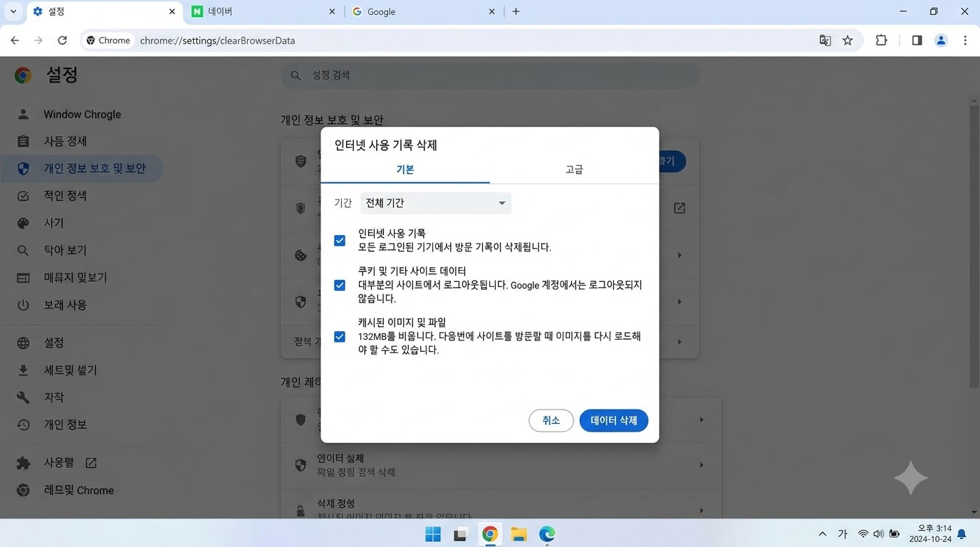Open Window Chrogle sidebar item

(83, 114)
